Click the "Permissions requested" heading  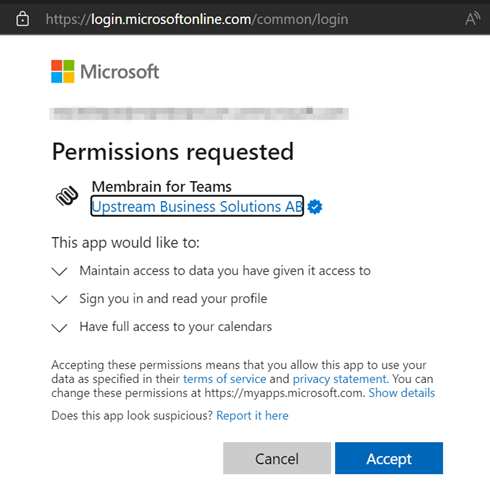[x=173, y=152]
